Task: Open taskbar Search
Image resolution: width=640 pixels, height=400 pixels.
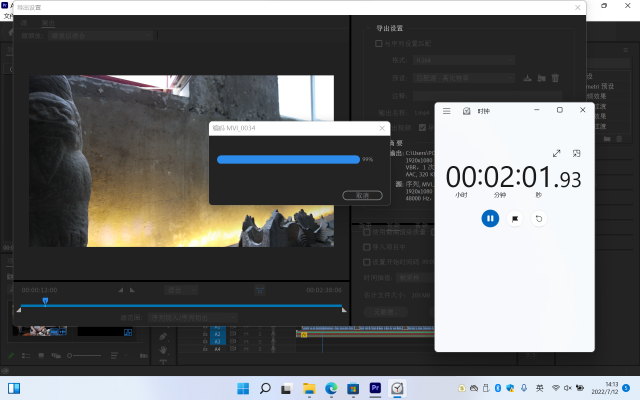Action: coord(265,388)
